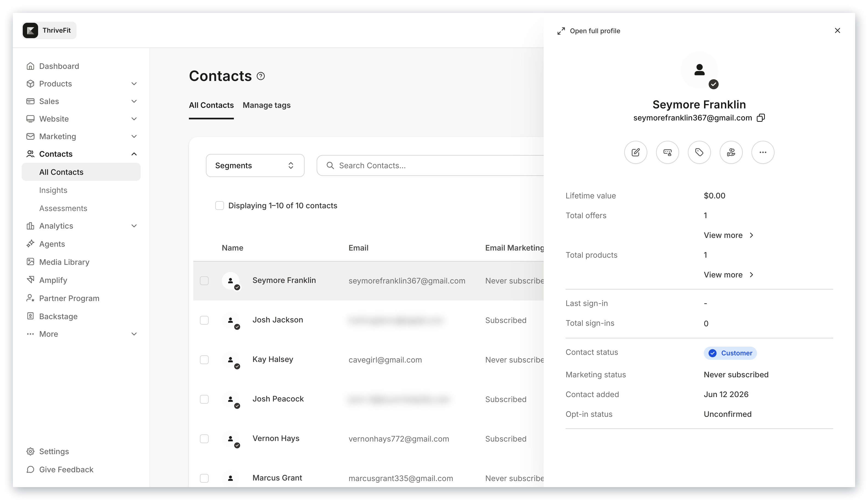Click the Media Library image icon
Viewport: 868px width, 500px height.
click(x=30, y=262)
